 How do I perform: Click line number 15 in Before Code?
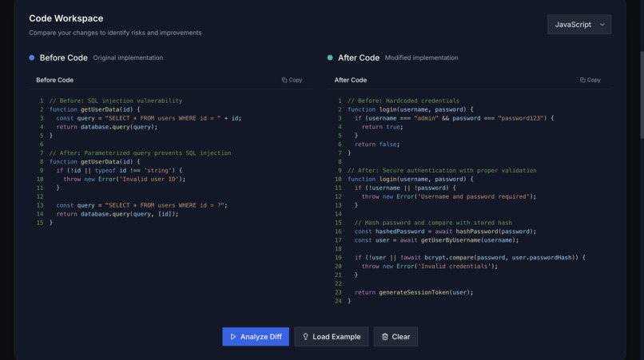click(x=40, y=223)
